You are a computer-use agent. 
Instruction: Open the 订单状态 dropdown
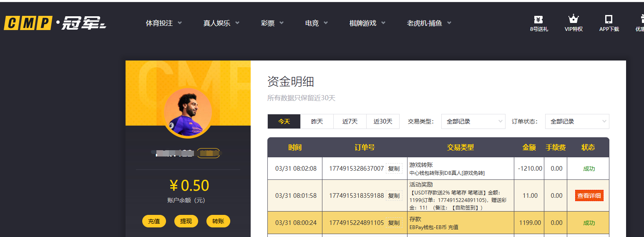(x=577, y=121)
